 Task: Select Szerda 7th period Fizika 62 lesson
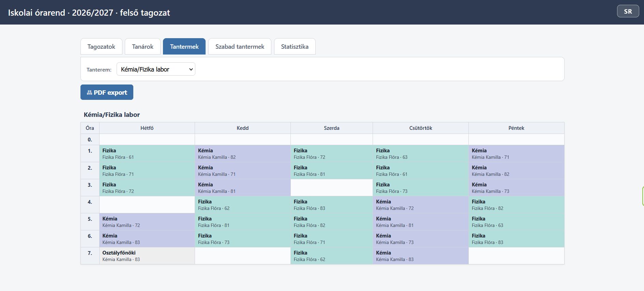(332, 256)
